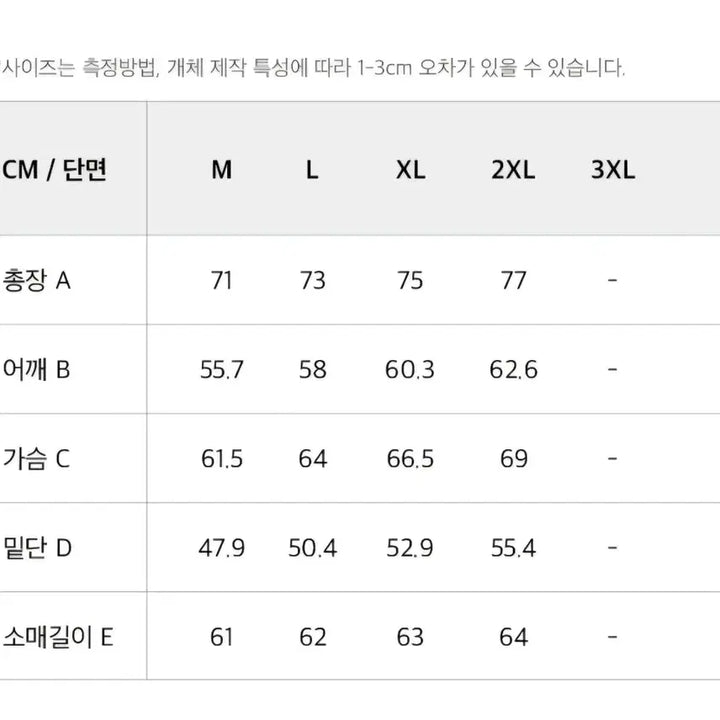Select the 52.9 hem value for XL
720x720 pixels.
point(410,548)
